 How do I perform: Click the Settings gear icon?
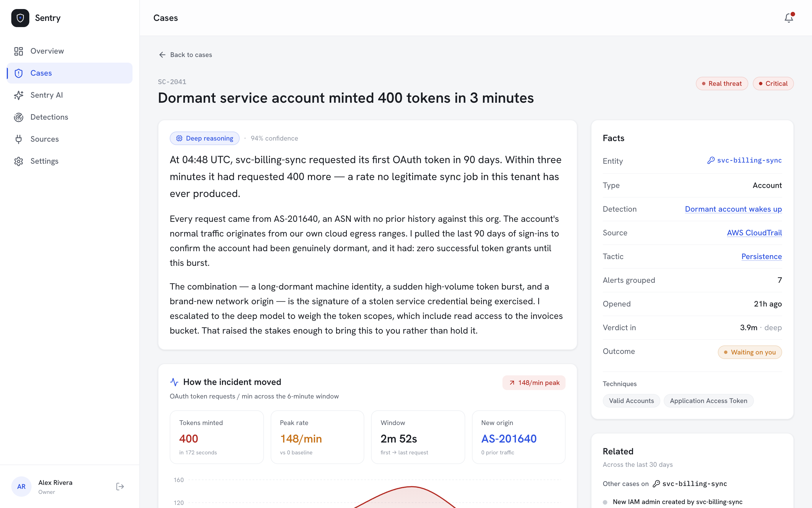(x=18, y=161)
